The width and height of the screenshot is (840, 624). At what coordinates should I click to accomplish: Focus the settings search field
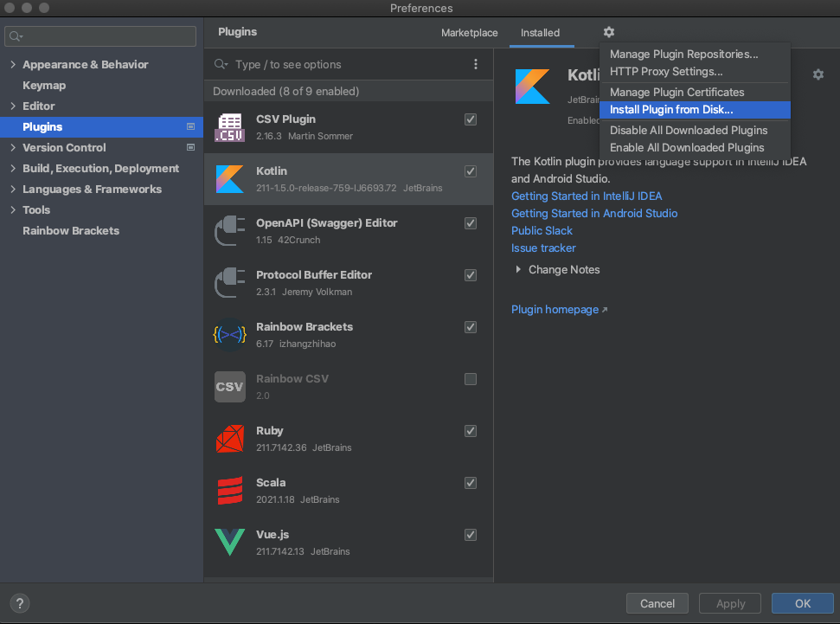click(x=100, y=36)
